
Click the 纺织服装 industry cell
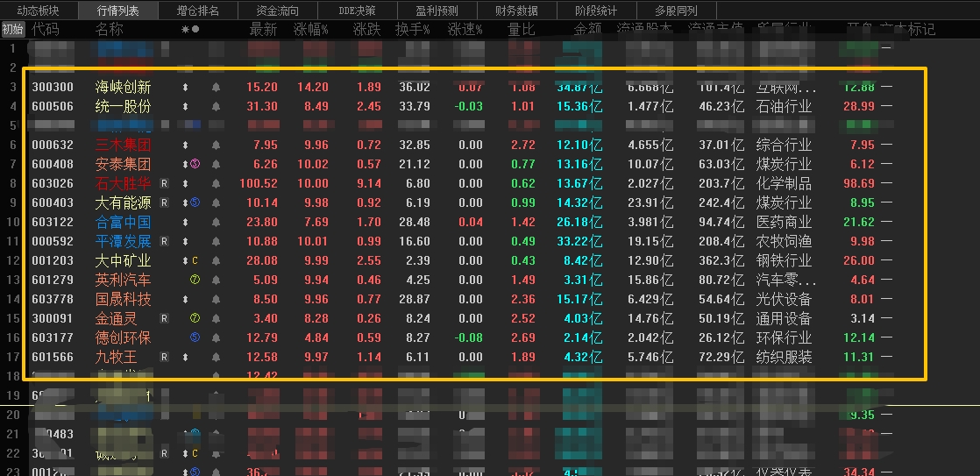(x=784, y=358)
